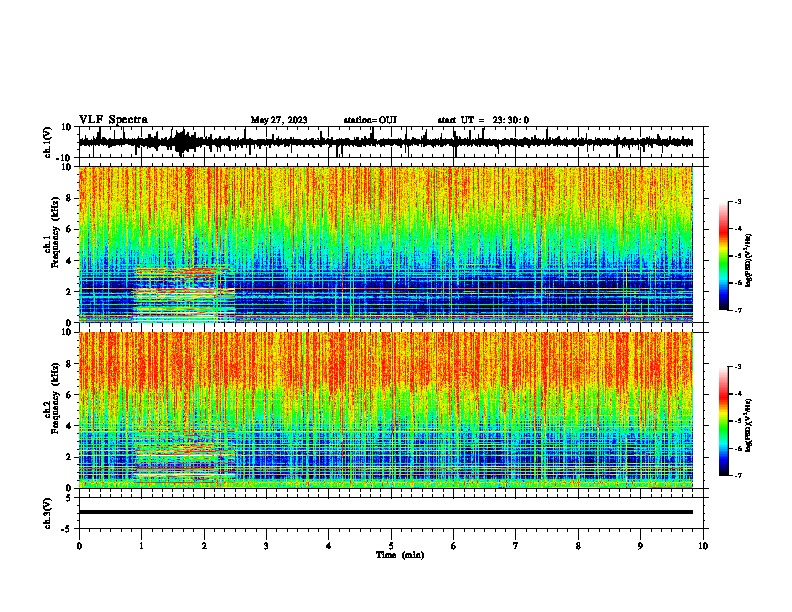Viewport: 792px width, 612px height.
Task: Click the ch.2 colorbar log(PSD) label
Action: tap(749, 425)
